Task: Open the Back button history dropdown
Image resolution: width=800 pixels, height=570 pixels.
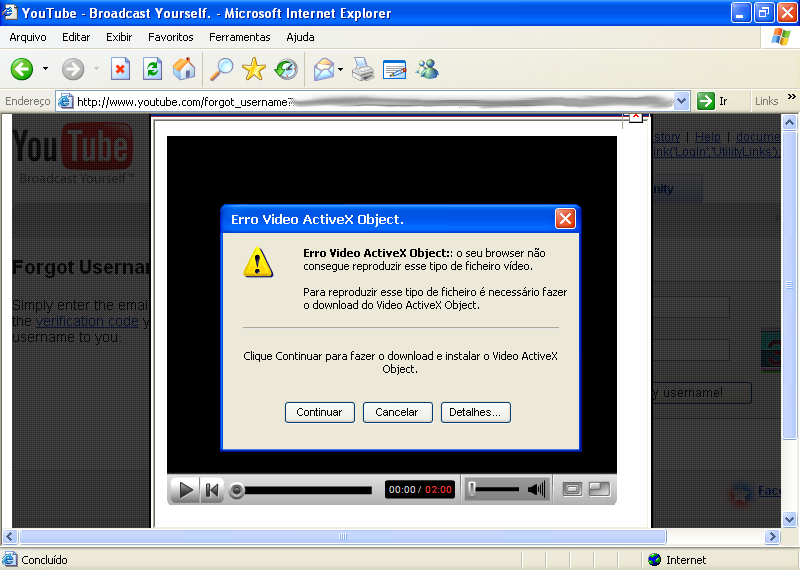Action: (x=45, y=69)
